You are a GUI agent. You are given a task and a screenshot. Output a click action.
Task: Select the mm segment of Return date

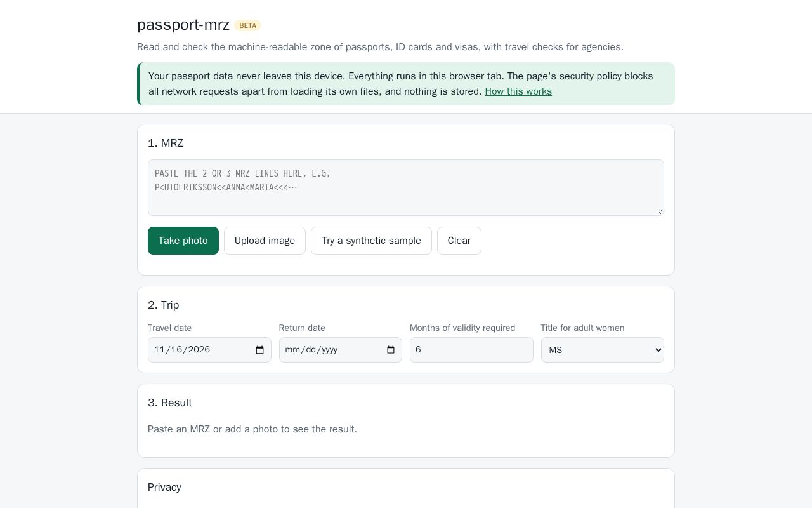coord(292,350)
